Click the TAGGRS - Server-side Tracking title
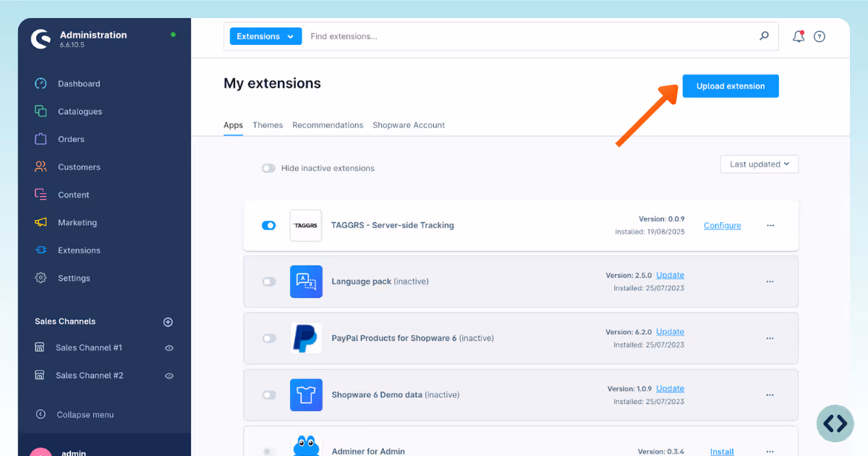The image size is (868, 456). [x=393, y=225]
